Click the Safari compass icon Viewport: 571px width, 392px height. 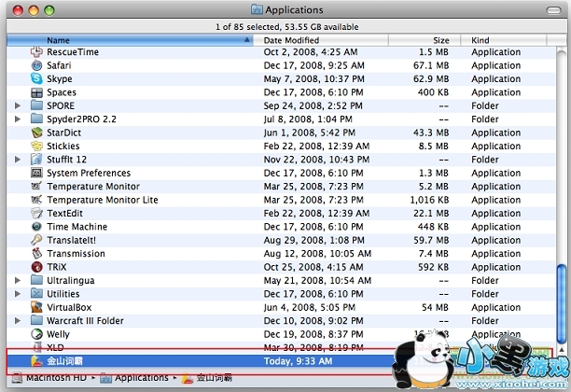36,66
